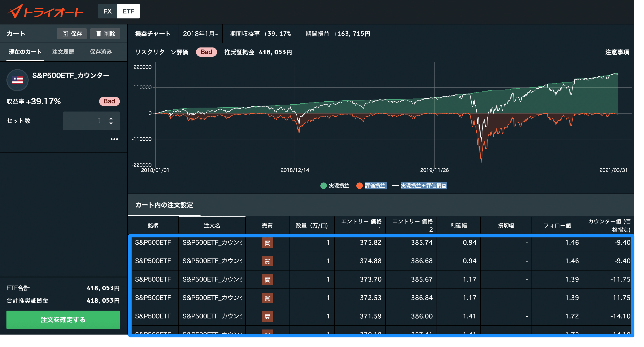Screen dimensions: 644x347
Task: Click the 2018/12/14 date label on the chart axis
Action: [295, 170]
